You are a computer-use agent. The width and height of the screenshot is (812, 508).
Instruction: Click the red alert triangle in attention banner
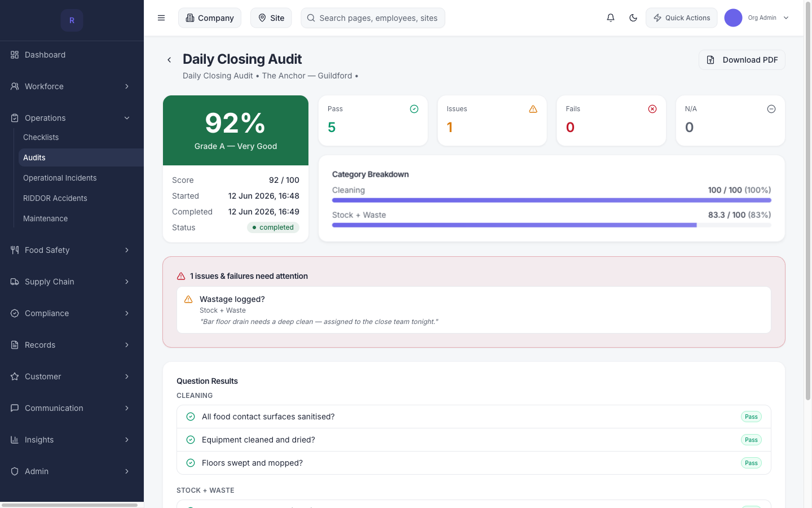[x=181, y=276]
